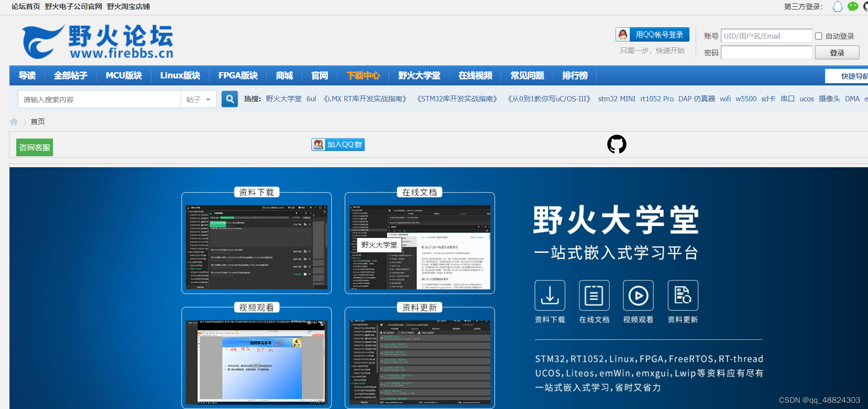
Task: Click the QQ third-party login bell icon
Action: 837,7
